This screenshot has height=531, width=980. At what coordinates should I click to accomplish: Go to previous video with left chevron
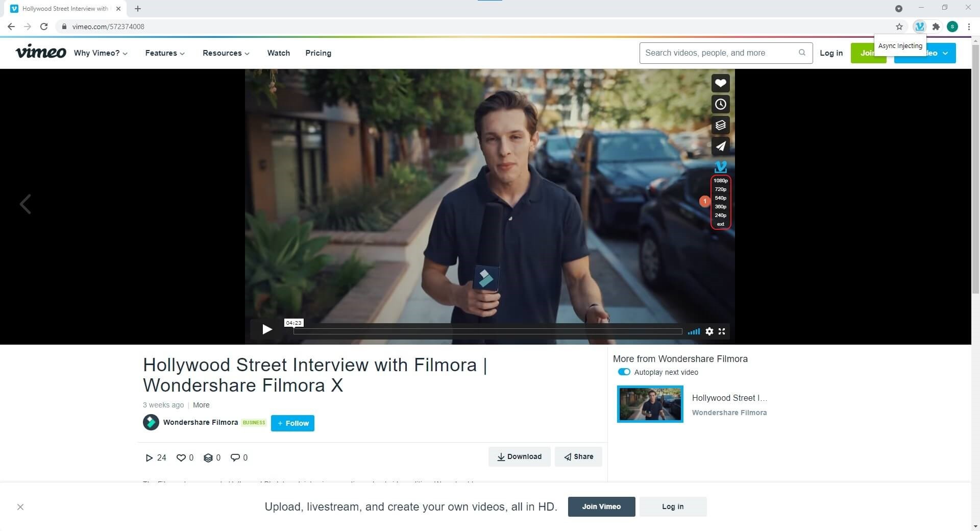tap(25, 204)
